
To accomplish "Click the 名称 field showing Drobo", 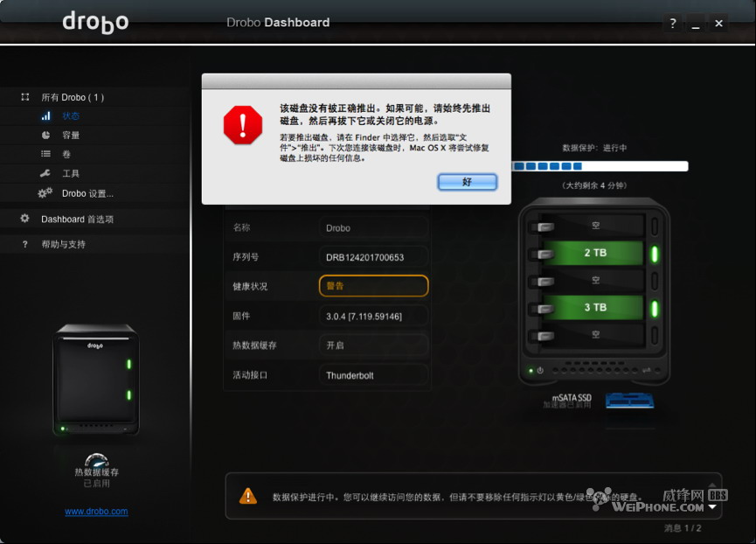I will point(374,227).
